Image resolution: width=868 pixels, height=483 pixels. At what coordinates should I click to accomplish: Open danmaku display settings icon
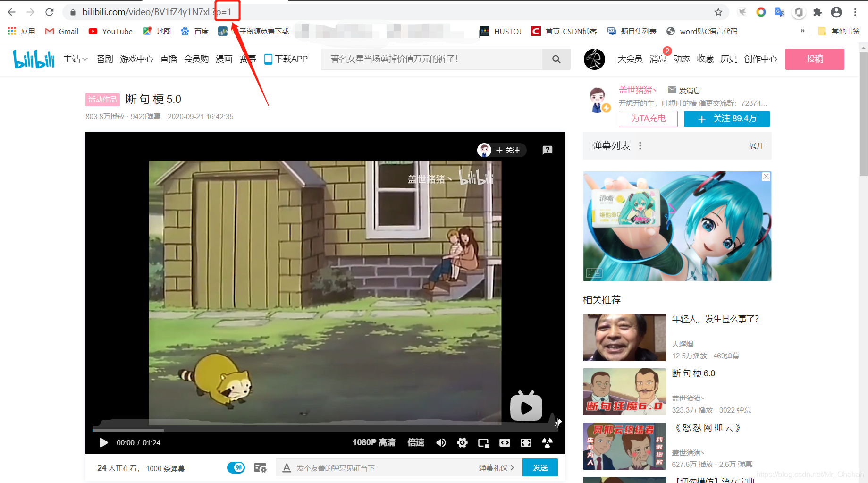(260, 468)
